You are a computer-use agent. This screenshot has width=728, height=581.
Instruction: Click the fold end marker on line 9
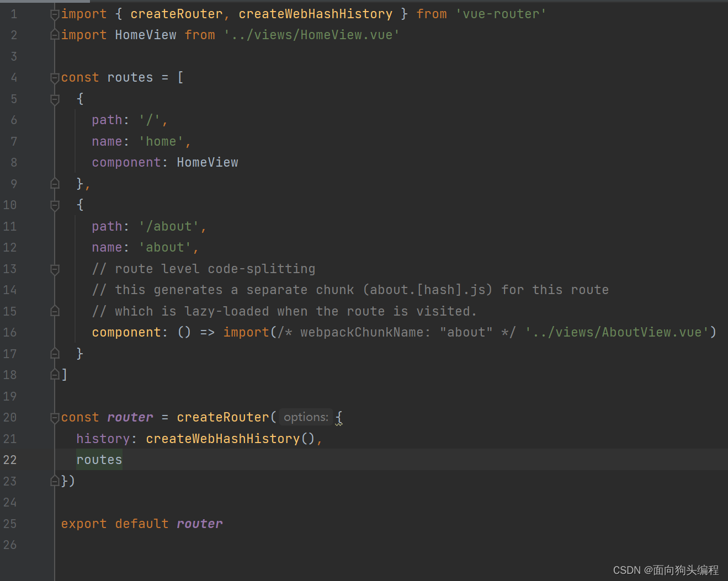55,184
